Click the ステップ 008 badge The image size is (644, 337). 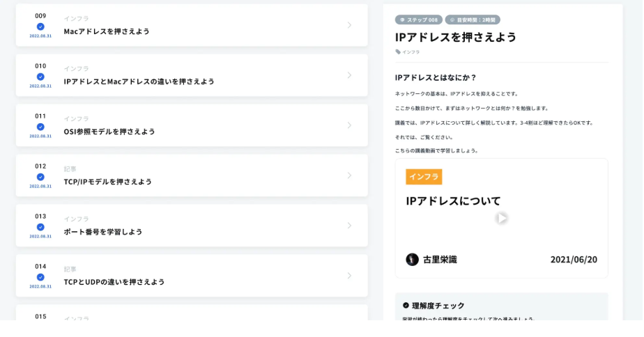pos(419,19)
